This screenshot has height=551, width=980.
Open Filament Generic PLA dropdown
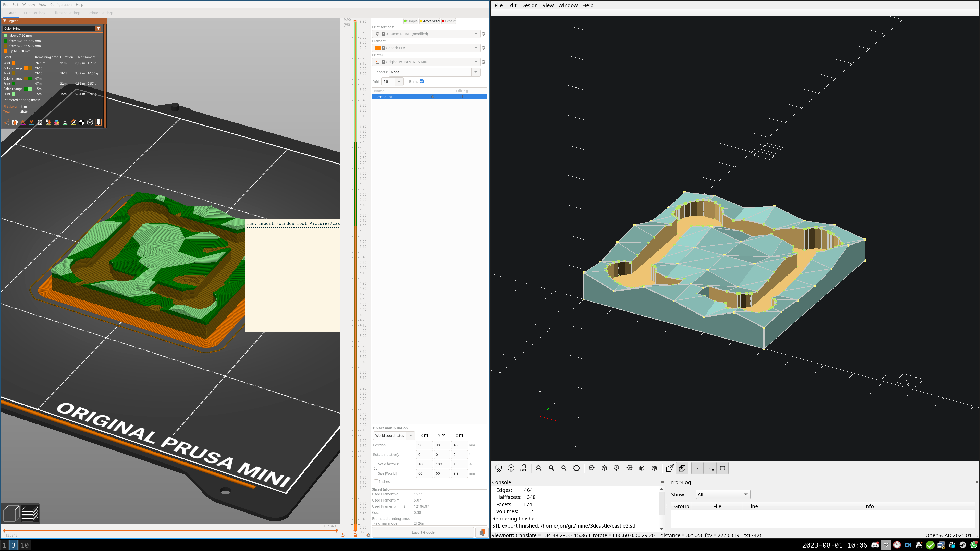click(x=426, y=48)
